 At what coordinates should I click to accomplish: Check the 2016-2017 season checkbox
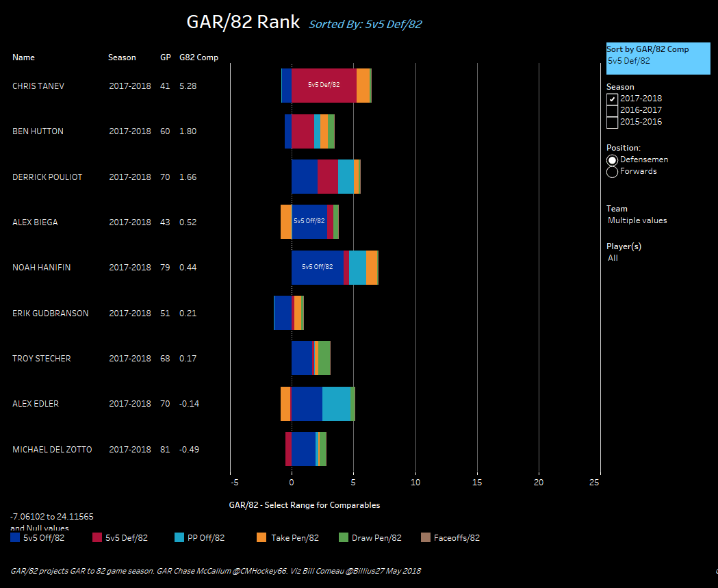612,110
